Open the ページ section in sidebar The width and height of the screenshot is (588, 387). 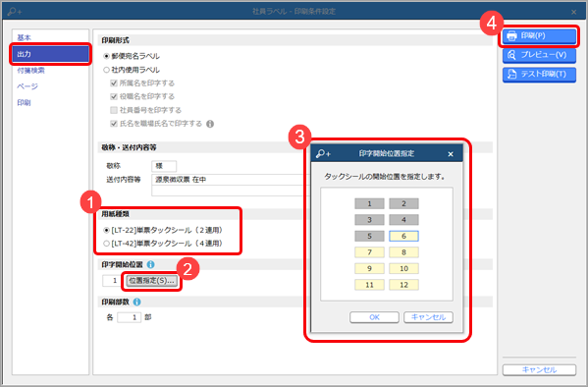click(x=27, y=86)
